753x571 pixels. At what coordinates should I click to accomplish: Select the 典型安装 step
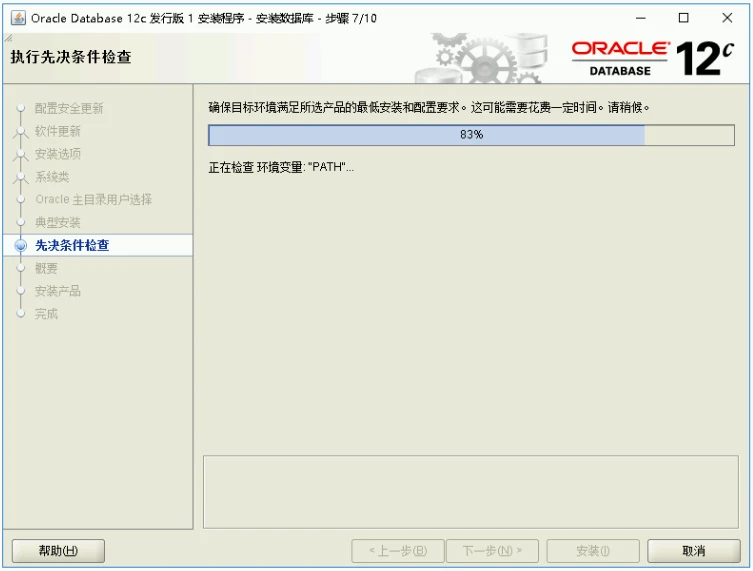58,222
